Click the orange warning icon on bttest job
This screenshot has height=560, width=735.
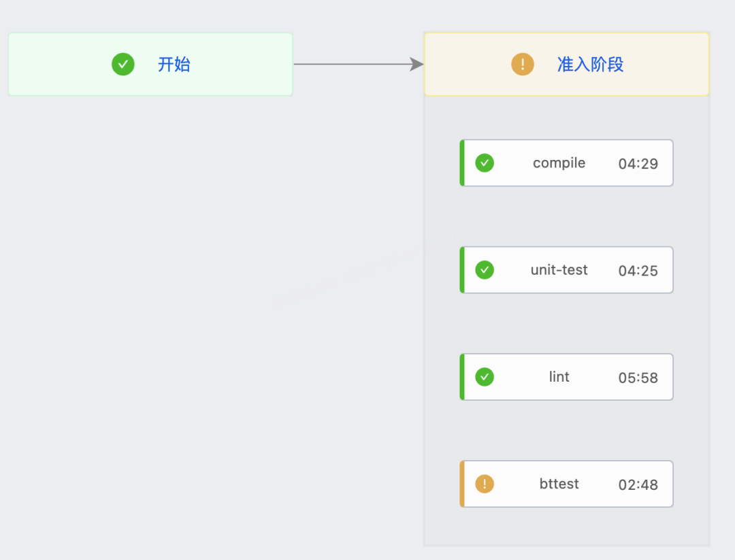[485, 484]
